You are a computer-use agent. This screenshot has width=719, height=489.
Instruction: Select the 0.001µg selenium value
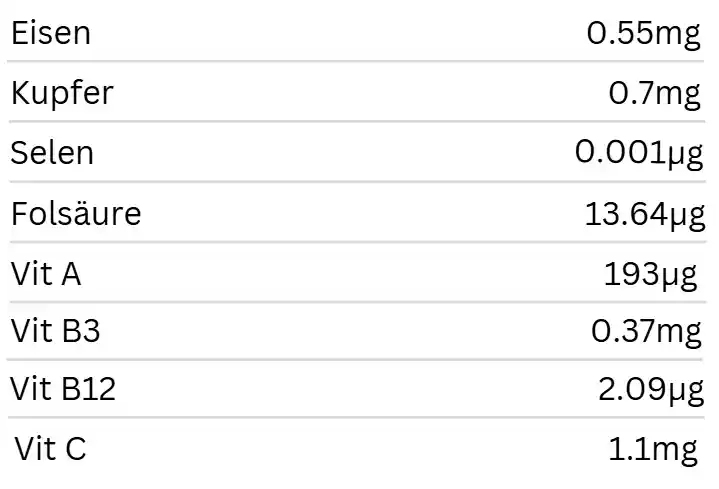tap(638, 153)
